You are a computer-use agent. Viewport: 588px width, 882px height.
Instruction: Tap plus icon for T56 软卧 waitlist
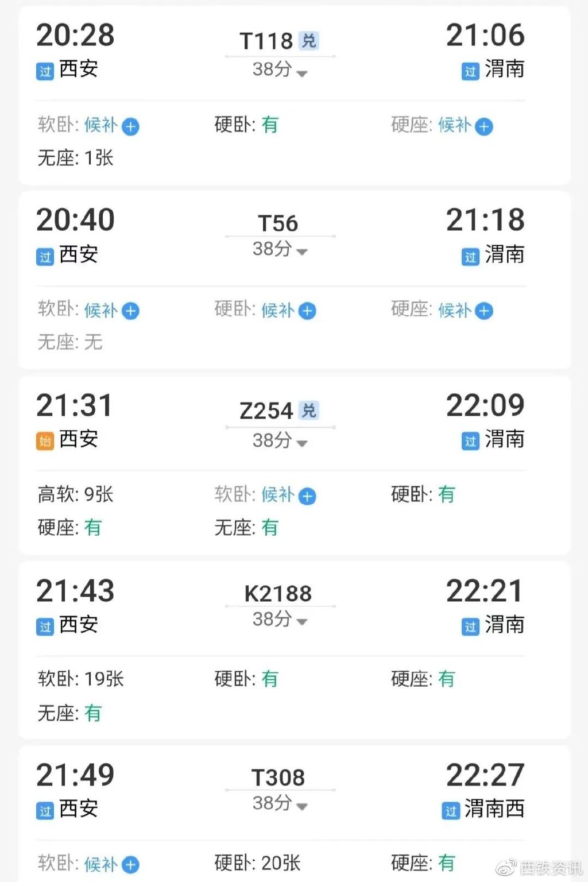[131, 311]
